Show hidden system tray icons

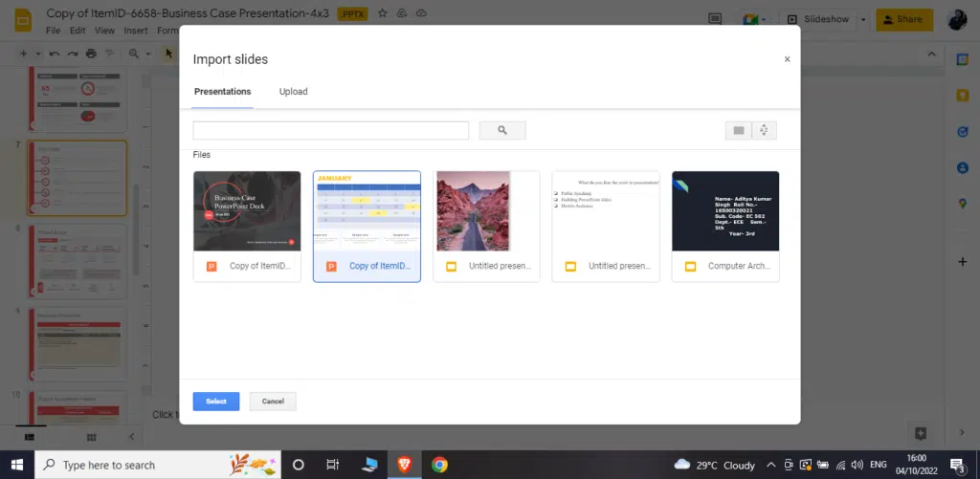770,465
